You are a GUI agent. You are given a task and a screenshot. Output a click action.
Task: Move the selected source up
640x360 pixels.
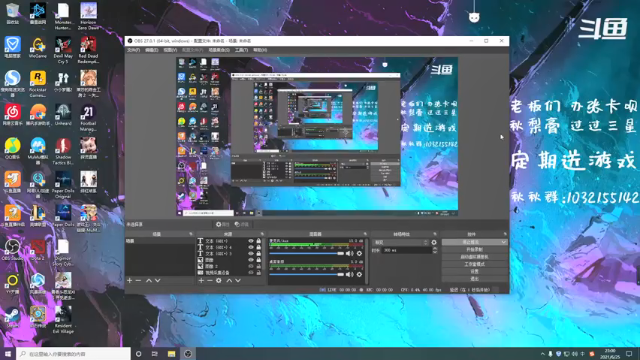pos(229,280)
